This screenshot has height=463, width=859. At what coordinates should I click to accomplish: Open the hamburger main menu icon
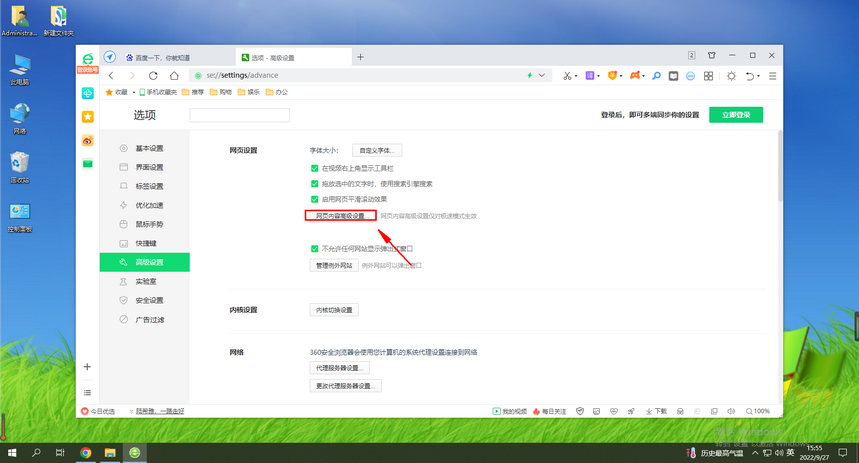coord(772,76)
